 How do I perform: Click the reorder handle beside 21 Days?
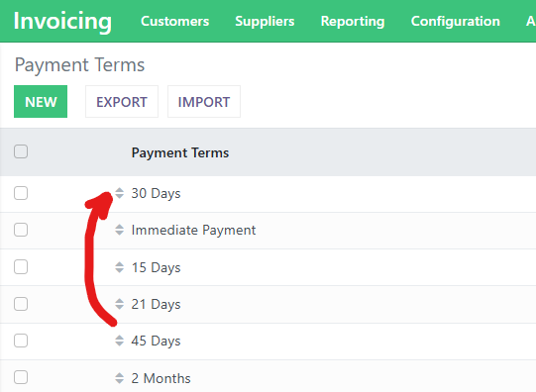point(119,304)
